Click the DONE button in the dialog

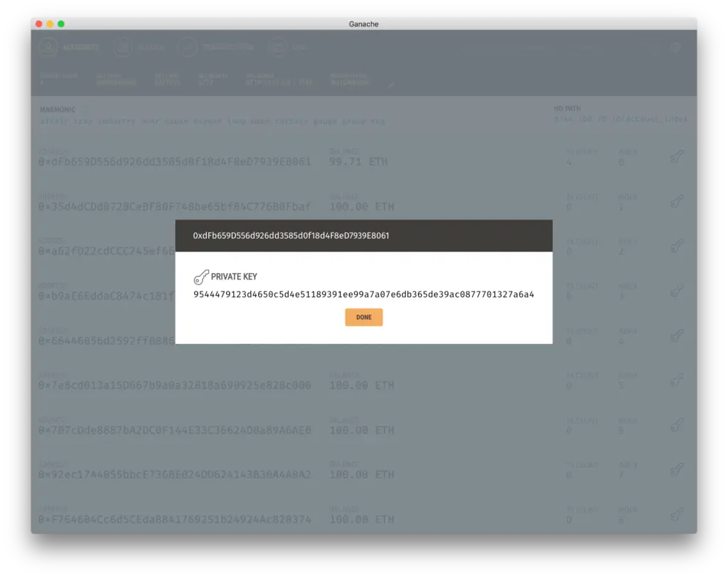click(363, 317)
